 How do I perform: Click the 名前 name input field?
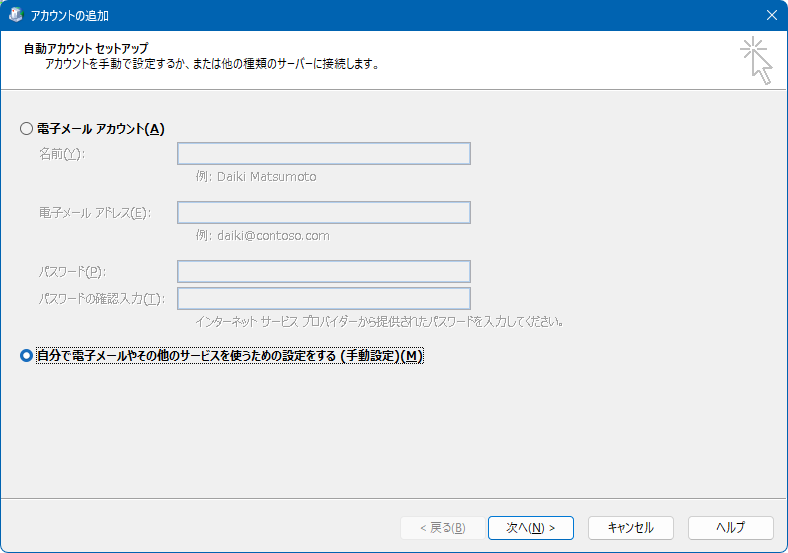click(x=323, y=154)
